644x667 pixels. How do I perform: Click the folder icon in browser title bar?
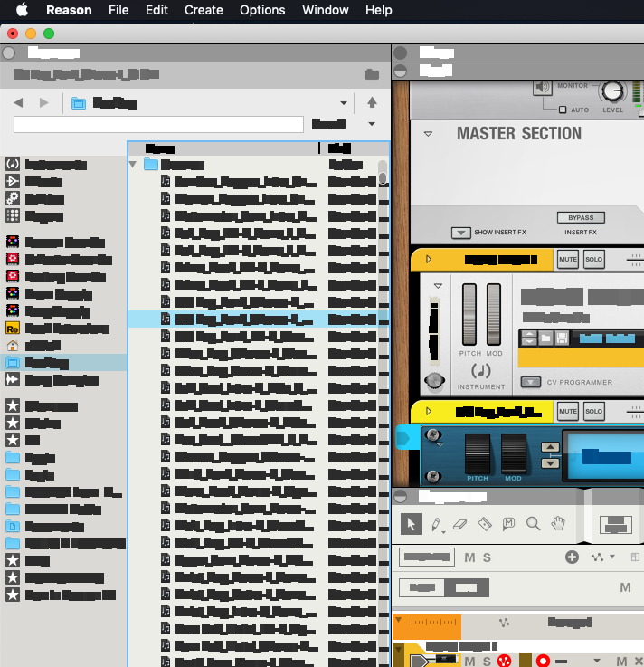coord(372,74)
